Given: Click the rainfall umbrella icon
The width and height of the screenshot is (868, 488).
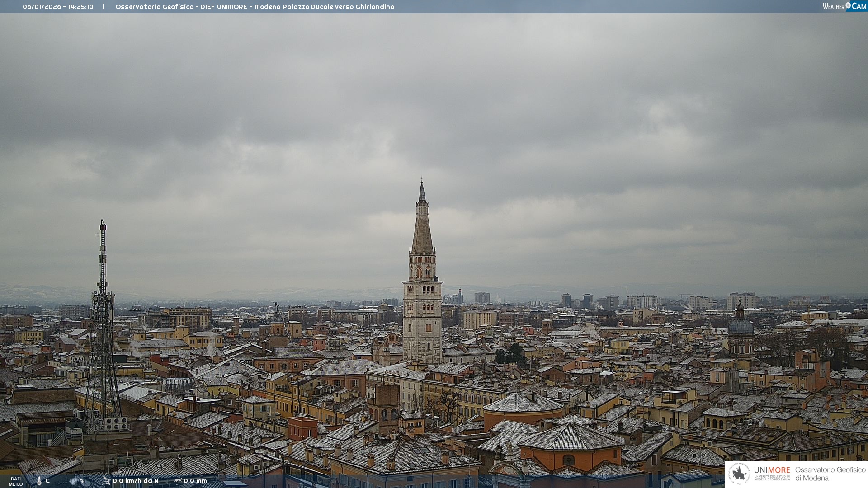Looking at the screenshot, I should pyautogui.click(x=178, y=481).
